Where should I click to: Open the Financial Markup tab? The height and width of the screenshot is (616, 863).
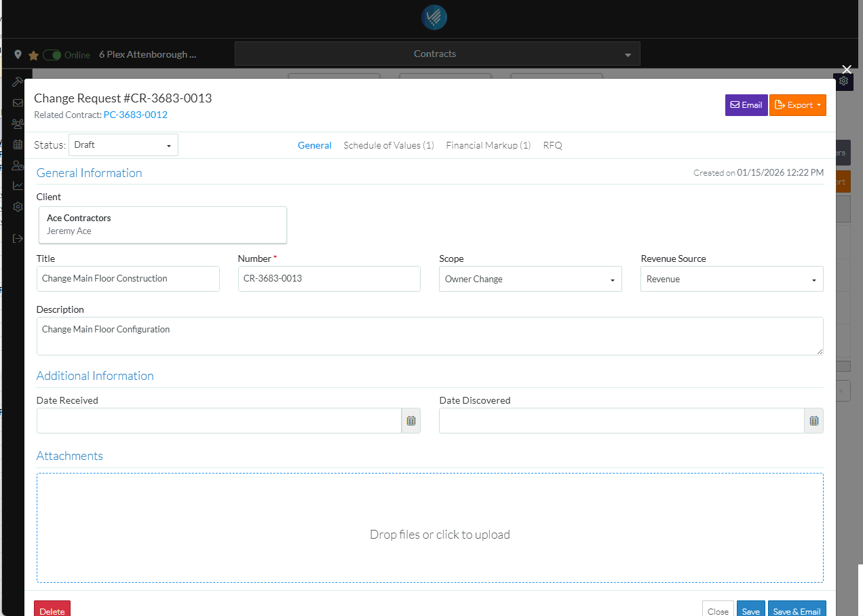pyautogui.click(x=488, y=145)
